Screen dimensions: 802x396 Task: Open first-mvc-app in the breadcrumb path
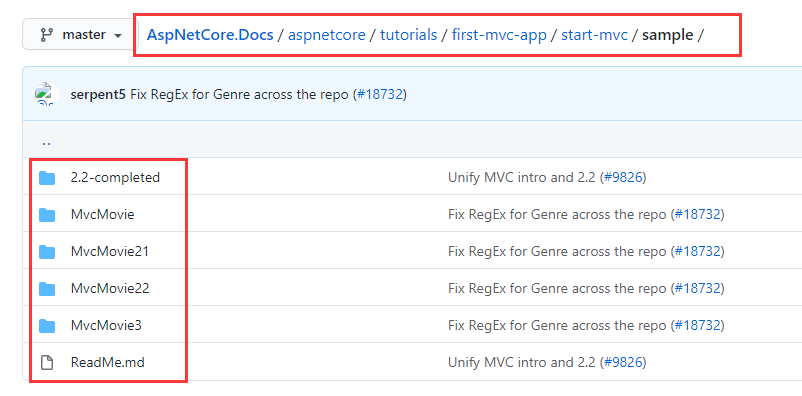click(x=499, y=35)
